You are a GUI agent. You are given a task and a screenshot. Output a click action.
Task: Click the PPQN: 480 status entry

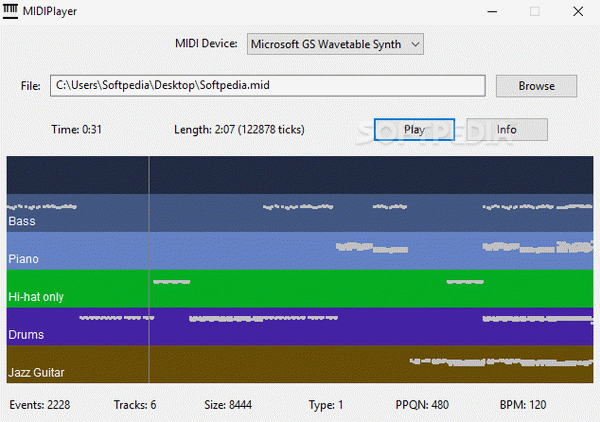[422, 405]
